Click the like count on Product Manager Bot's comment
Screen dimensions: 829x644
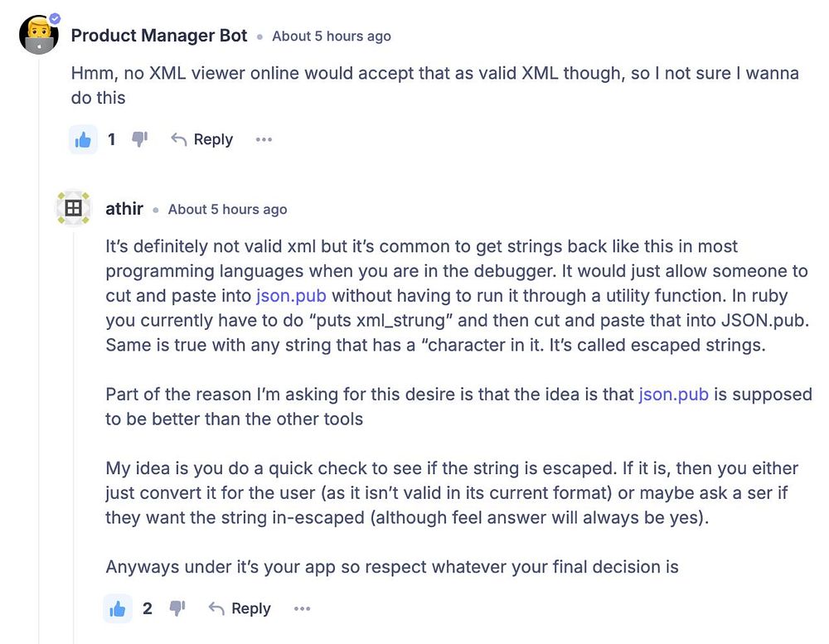pyautogui.click(x=112, y=140)
